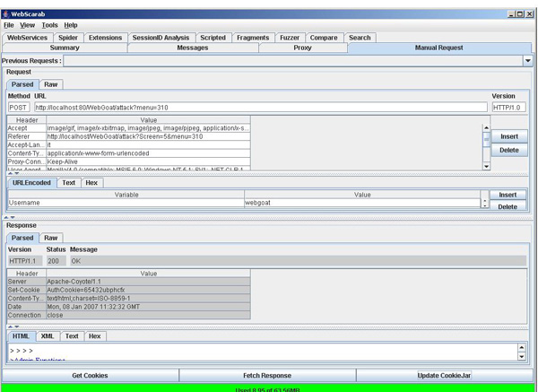Click Delete button for request headers
The image size is (538, 392).
coord(509,150)
